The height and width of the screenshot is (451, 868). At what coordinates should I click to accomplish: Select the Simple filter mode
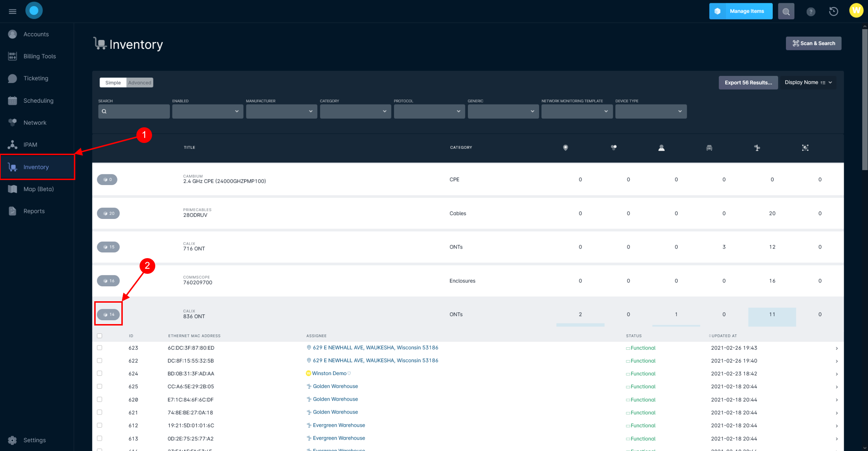(x=112, y=82)
